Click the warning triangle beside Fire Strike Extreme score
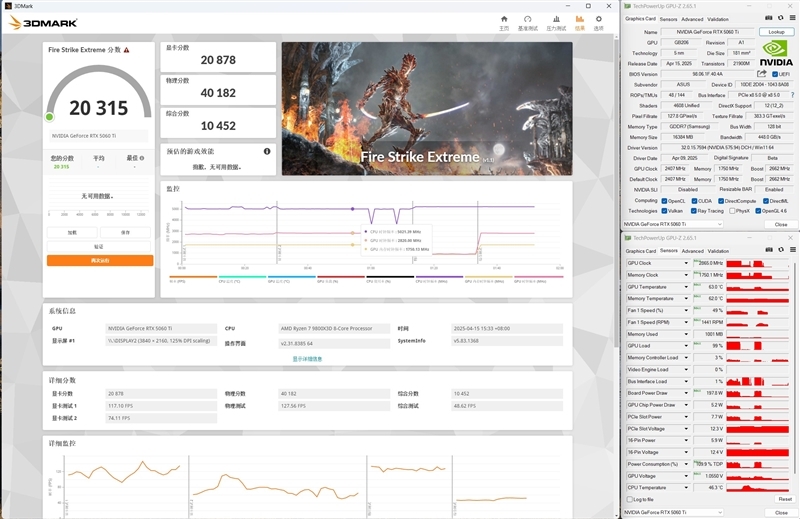Viewport: 800px width, 519px height. click(126, 50)
